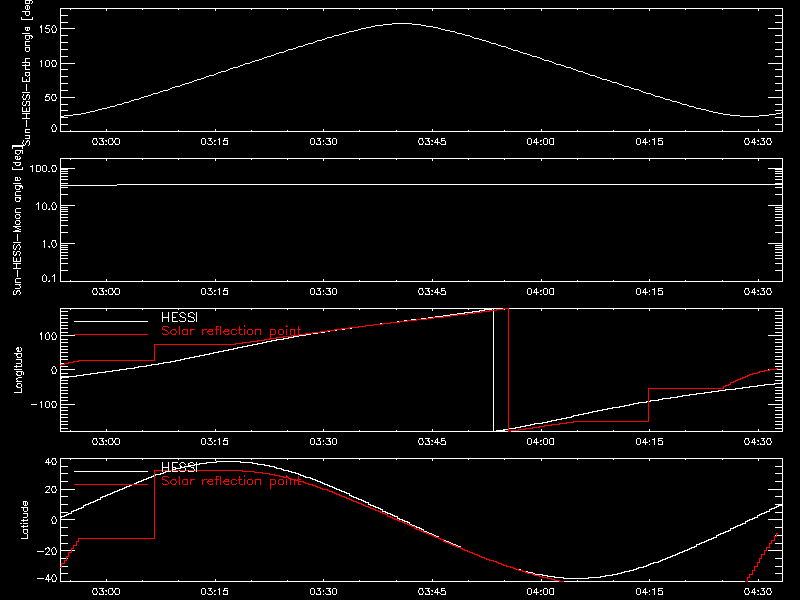Viewport: 800px width, 600px height.
Task: Click the 40 tick on Latitude axis
Action: tap(51, 462)
